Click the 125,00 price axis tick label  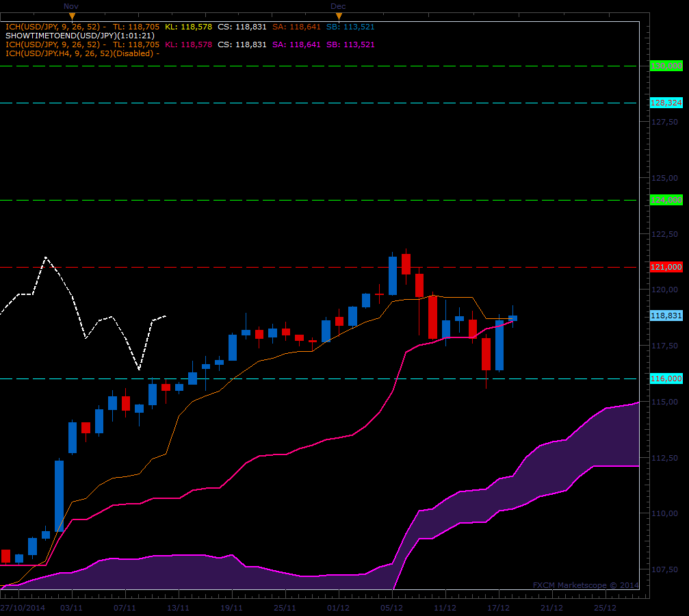click(661, 177)
